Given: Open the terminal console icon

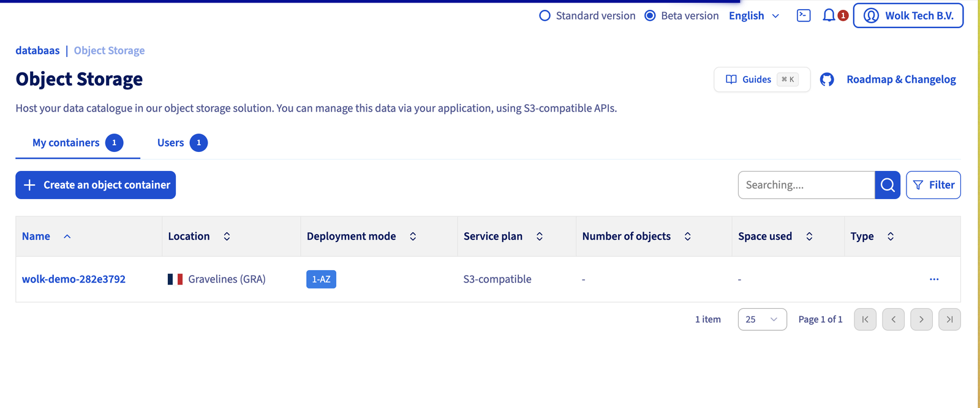Looking at the screenshot, I should click(x=804, y=16).
